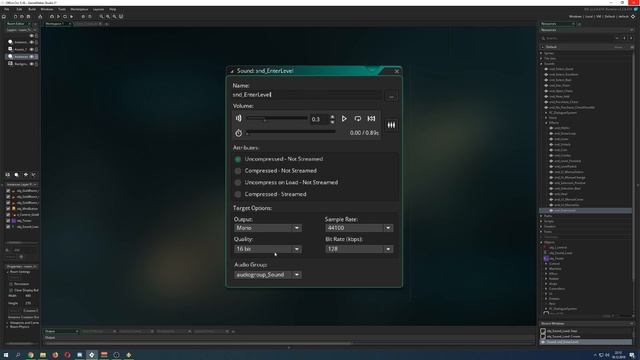Open the Sample Rate dropdown showing 44100
Image resolution: width=640 pixels, height=360 pixels.
pyautogui.click(x=359, y=228)
